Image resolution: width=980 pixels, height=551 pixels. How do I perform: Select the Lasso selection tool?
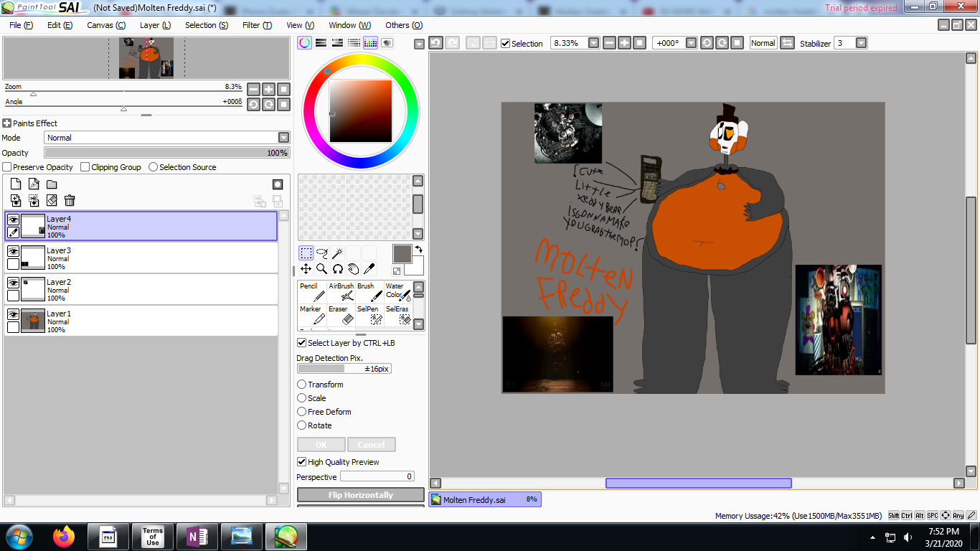point(321,253)
